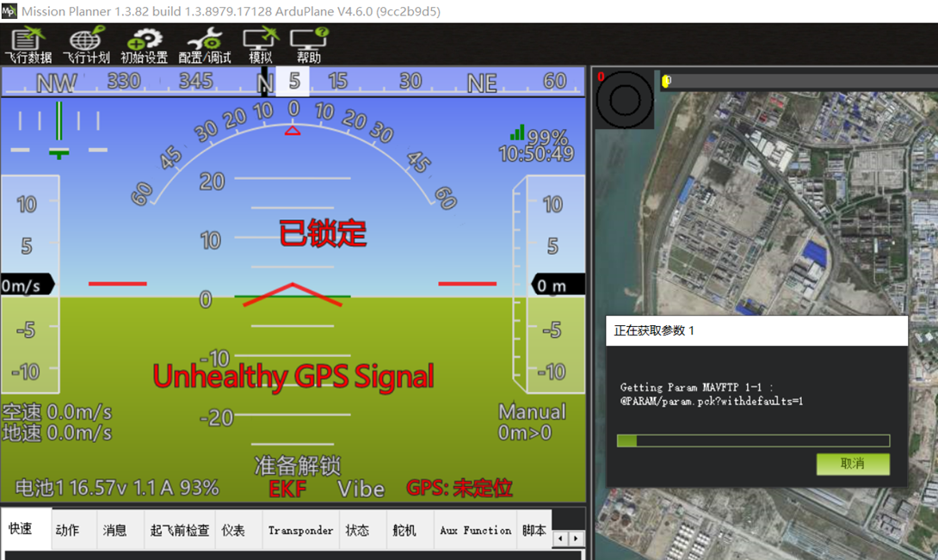
Task: Click the yellow marker on distance bar
Action: coord(666,81)
